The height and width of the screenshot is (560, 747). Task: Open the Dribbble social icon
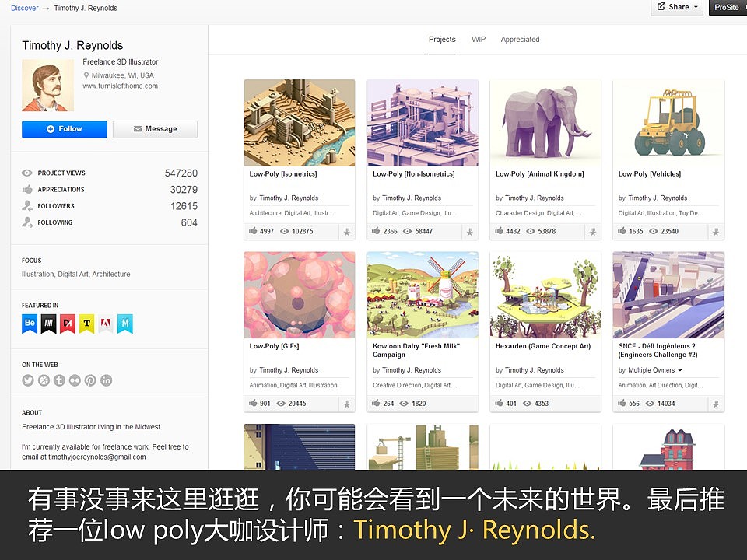[x=44, y=380]
